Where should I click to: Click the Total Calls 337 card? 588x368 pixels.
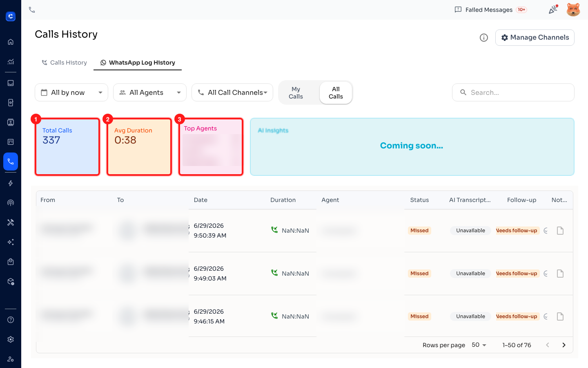tap(67, 147)
